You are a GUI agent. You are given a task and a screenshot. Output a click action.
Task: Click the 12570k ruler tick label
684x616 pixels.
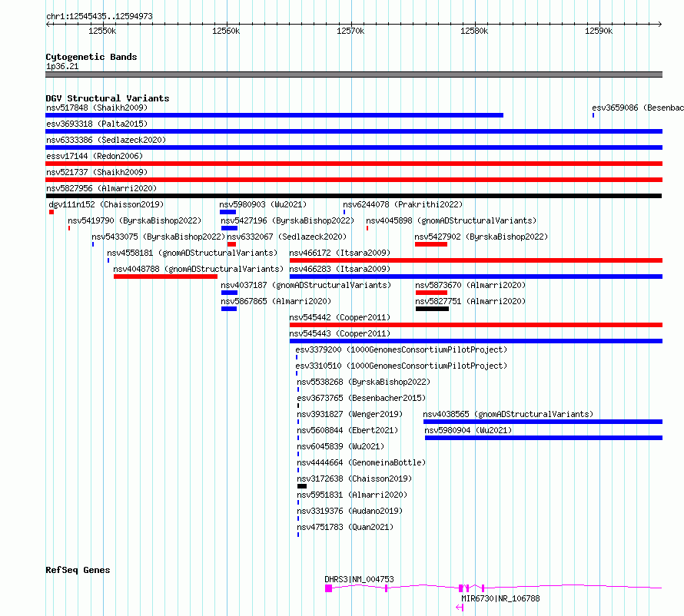[350, 31]
